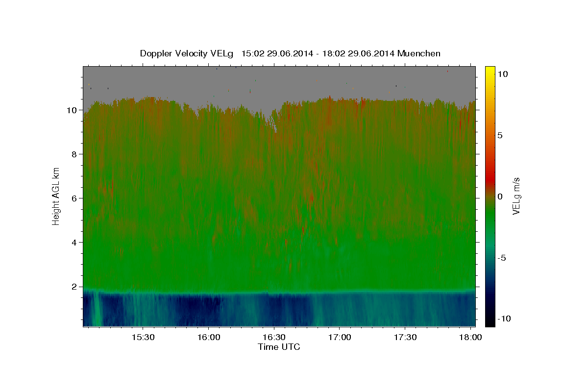Image resolution: width=588 pixels, height=392 pixels.
Task: Click the colorbar label '5'
Action: click(500, 135)
